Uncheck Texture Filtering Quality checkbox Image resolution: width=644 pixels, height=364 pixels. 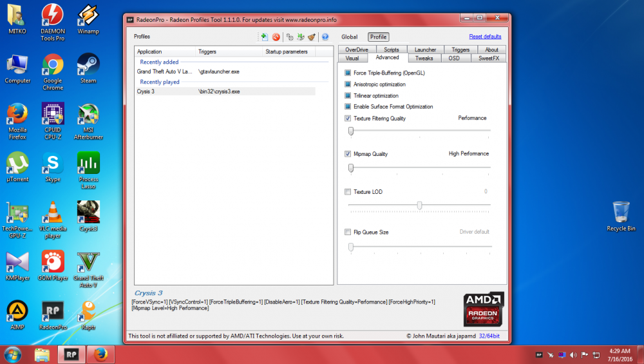pos(348,119)
